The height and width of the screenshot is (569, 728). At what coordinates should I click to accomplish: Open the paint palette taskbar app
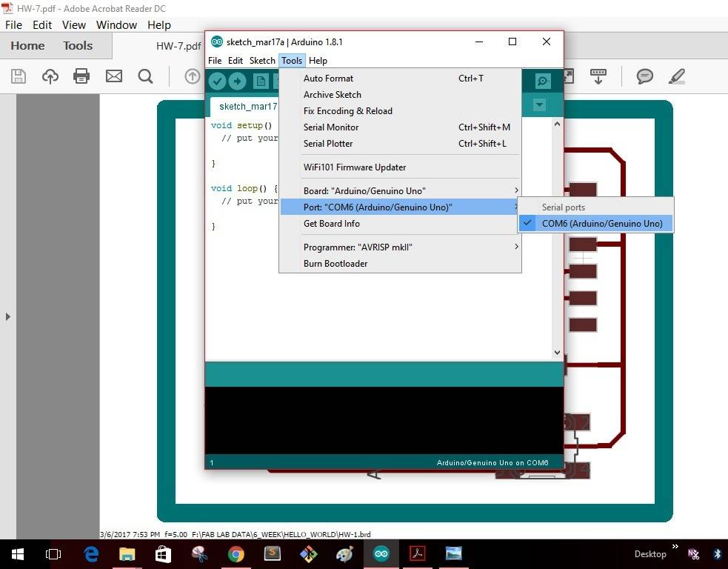click(345, 553)
